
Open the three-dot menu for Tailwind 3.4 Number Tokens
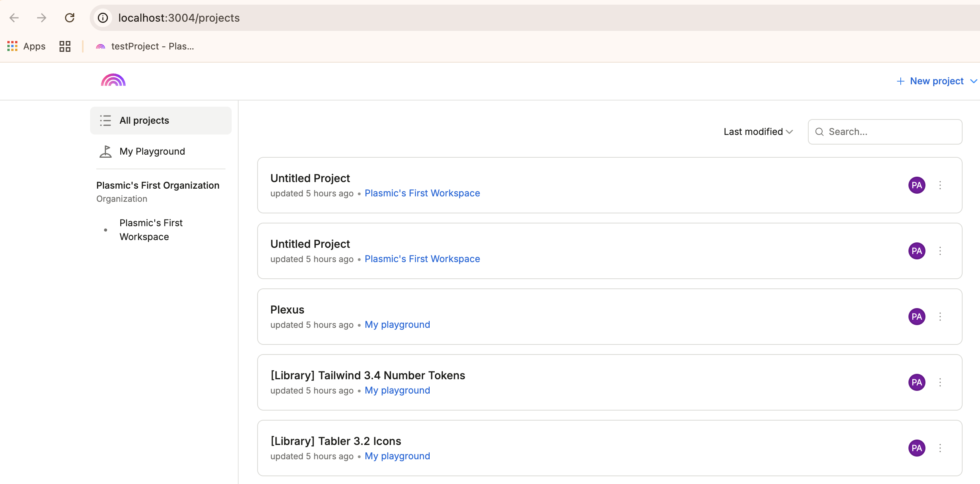click(x=940, y=382)
